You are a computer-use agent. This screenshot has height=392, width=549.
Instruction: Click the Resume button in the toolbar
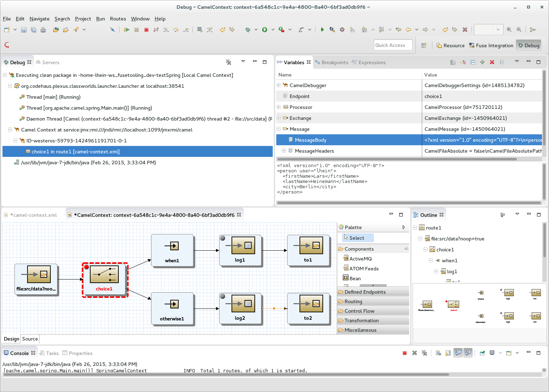click(127, 30)
